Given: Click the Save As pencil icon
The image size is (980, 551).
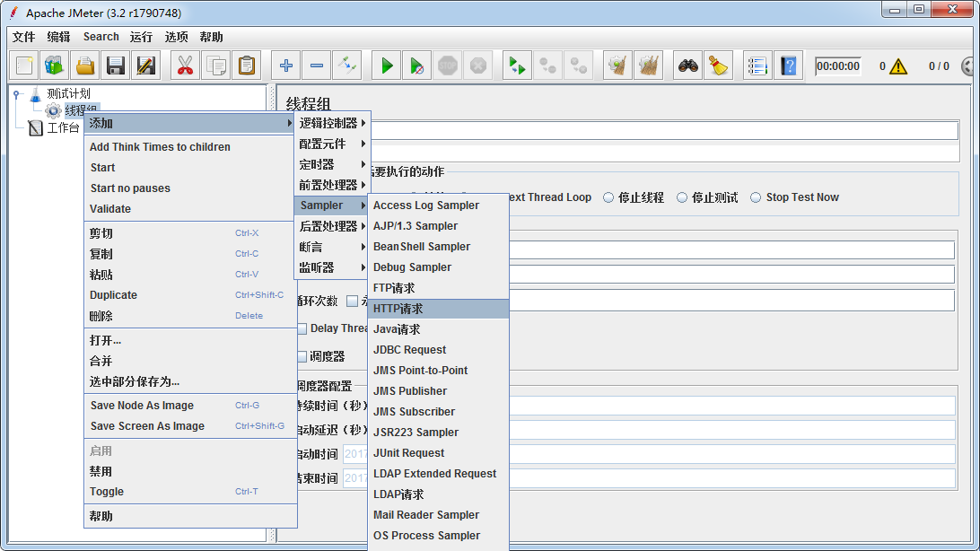Looking at the screenshot, I should coord(146,66).
